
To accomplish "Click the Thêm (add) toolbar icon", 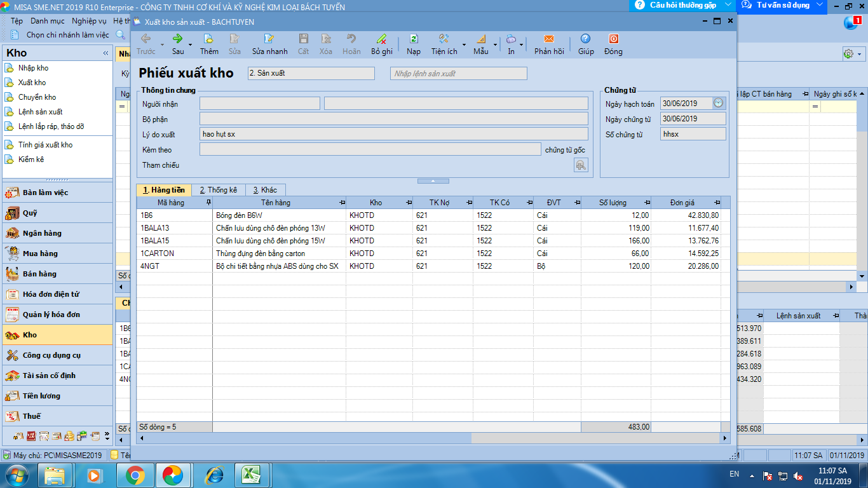I will pos(209,39).
